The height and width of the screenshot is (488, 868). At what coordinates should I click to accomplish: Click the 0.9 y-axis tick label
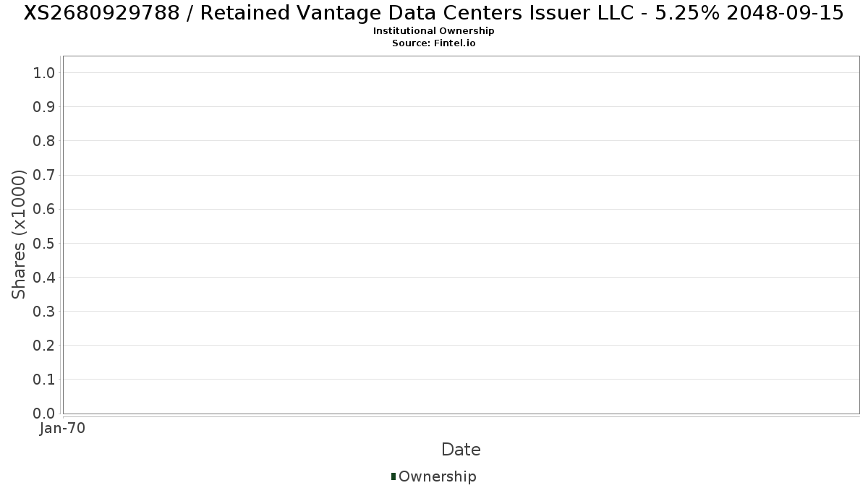44,107
